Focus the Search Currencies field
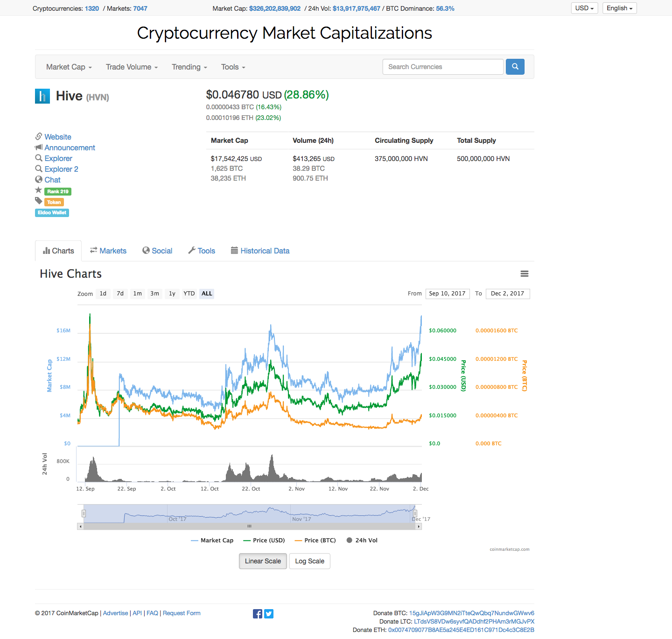672x639 pixels. (x=443, y=67)
